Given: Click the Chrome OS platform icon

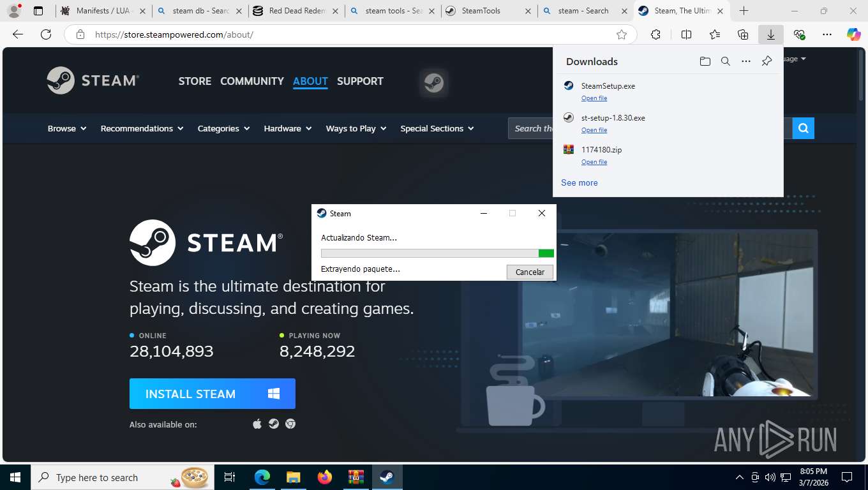Looking at the screenshot, I should coord(290,424).
